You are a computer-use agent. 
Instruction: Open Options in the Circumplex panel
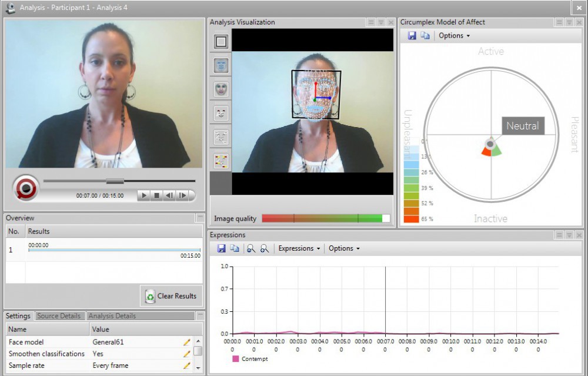(453, 35)
